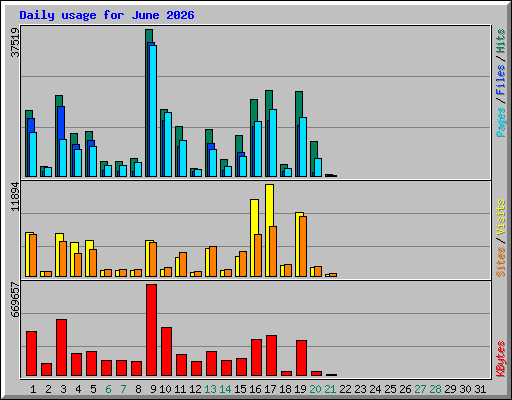Click the tallest red KBytes bar for day 9

[151, 330]
